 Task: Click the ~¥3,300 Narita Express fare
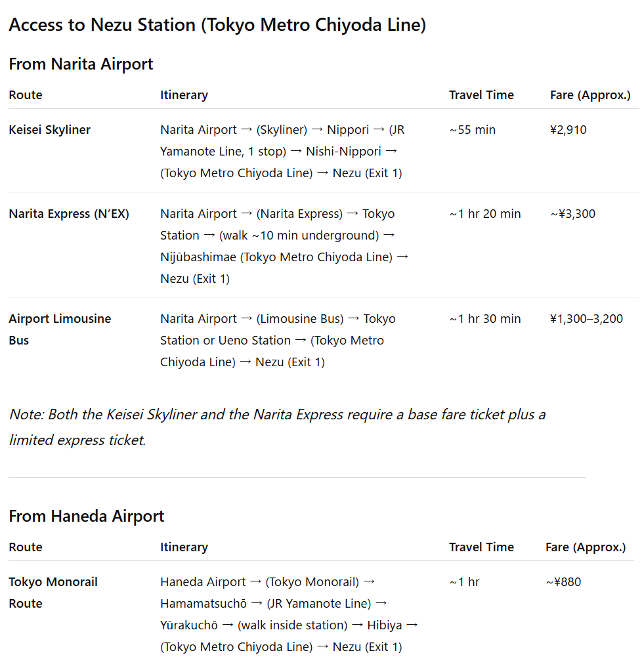tap(572, 214)
